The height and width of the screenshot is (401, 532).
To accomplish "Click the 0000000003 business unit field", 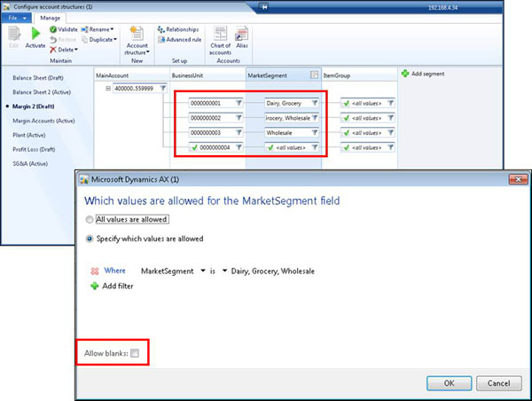I will click(210, 131).
